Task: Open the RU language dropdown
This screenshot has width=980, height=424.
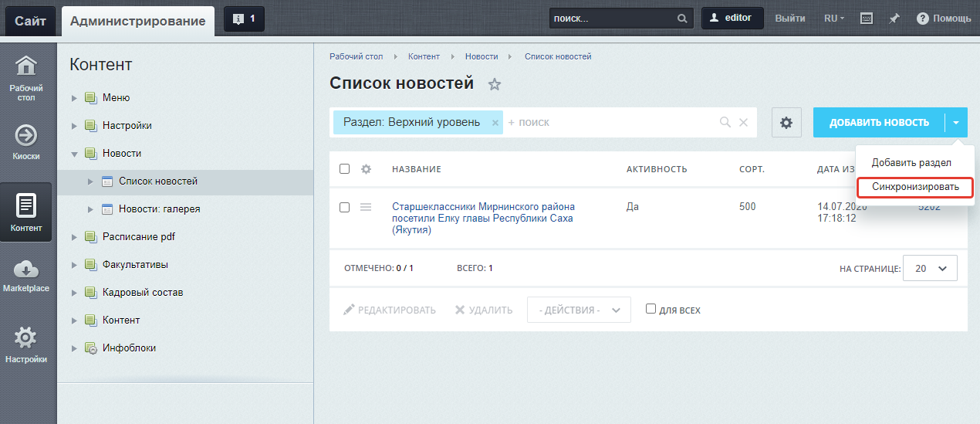Action: click(834, 19)
